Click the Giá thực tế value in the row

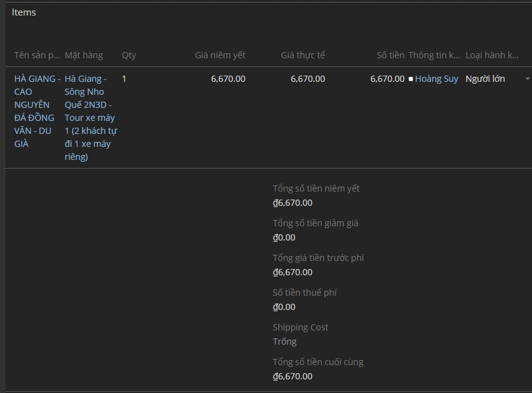pyautogui.click(x=308, y=79)
